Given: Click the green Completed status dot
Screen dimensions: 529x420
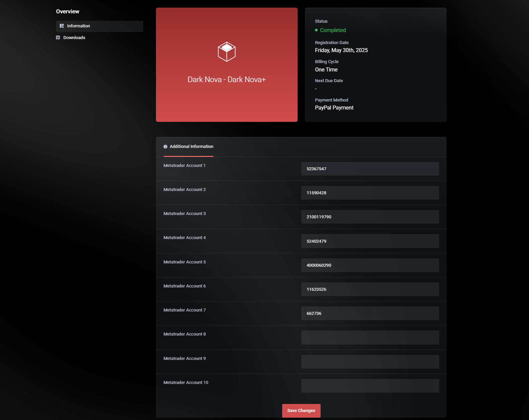Looking at the screenshot, I should point(316,30).
